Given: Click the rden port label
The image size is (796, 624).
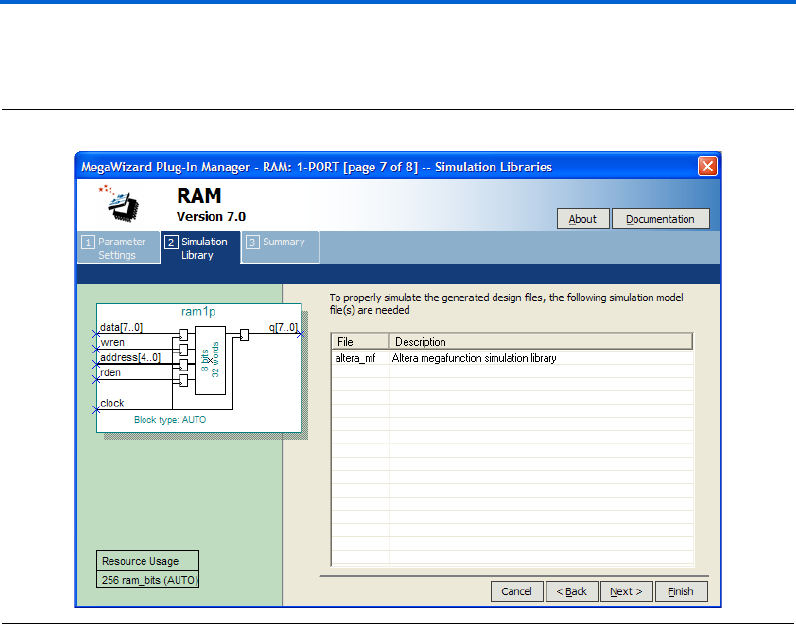Looking at the screenshot, I should pos(110,373).
